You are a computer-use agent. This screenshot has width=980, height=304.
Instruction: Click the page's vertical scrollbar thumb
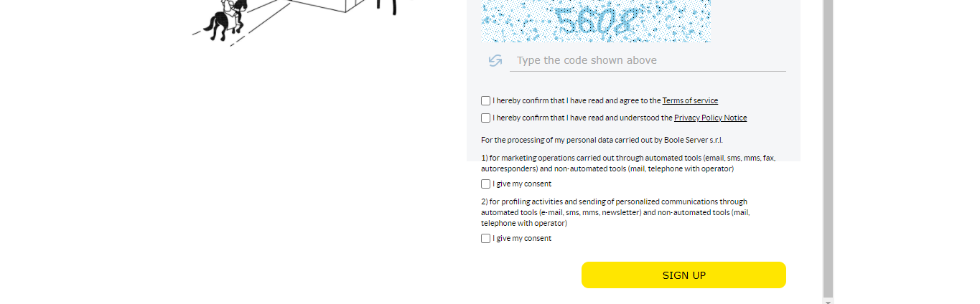tap(828, 147)
